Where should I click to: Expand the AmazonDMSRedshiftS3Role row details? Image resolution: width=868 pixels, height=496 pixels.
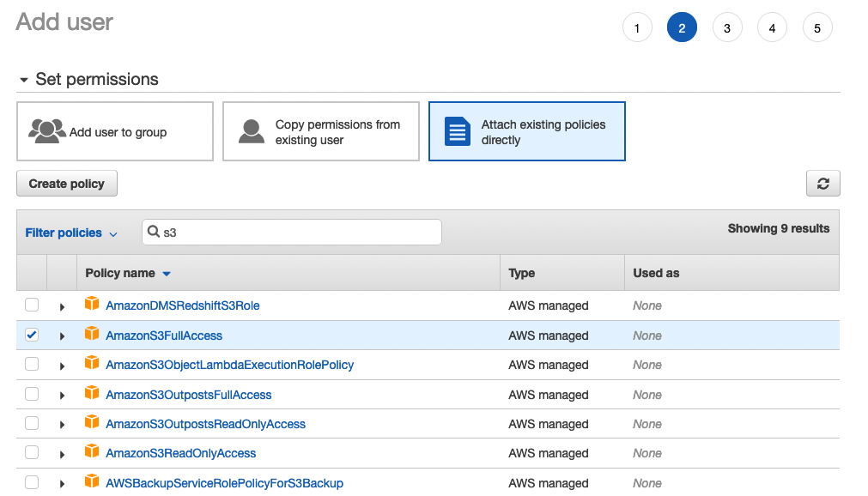point(62,306)
